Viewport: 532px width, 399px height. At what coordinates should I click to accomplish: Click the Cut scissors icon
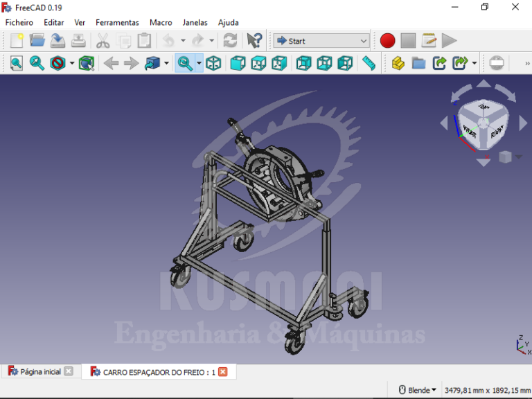[103, 41]
